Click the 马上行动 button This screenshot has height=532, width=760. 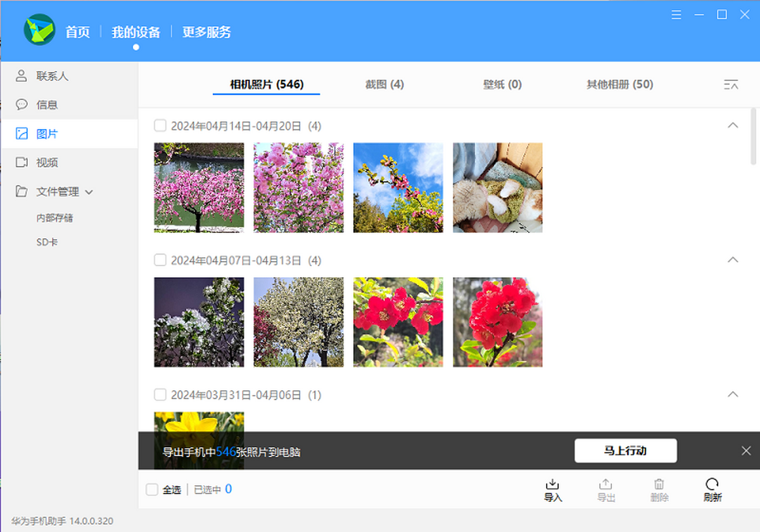click(x=626, y=451)
